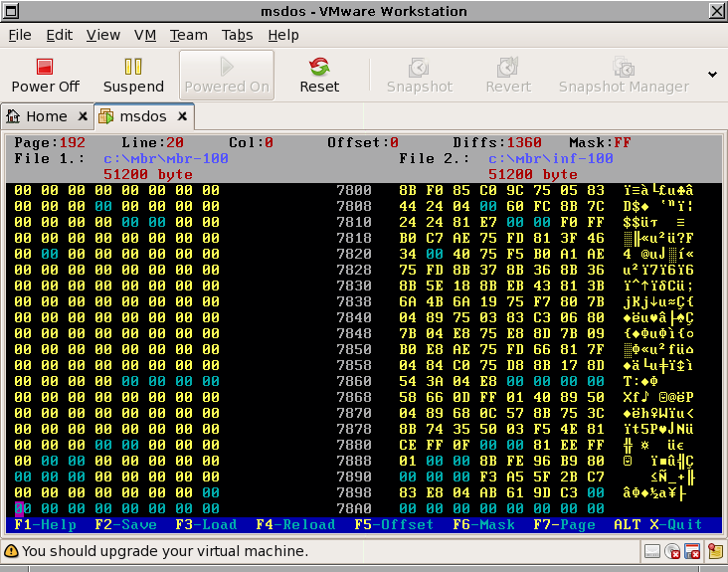Click F1-Help in the bottom bar
728x572 pixels.
(46, 524)
